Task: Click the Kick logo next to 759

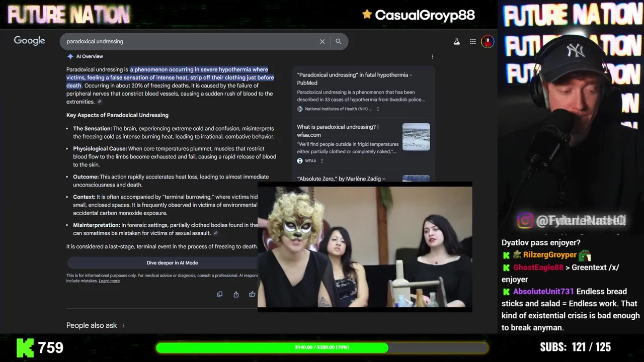Action: pos(25,347)
